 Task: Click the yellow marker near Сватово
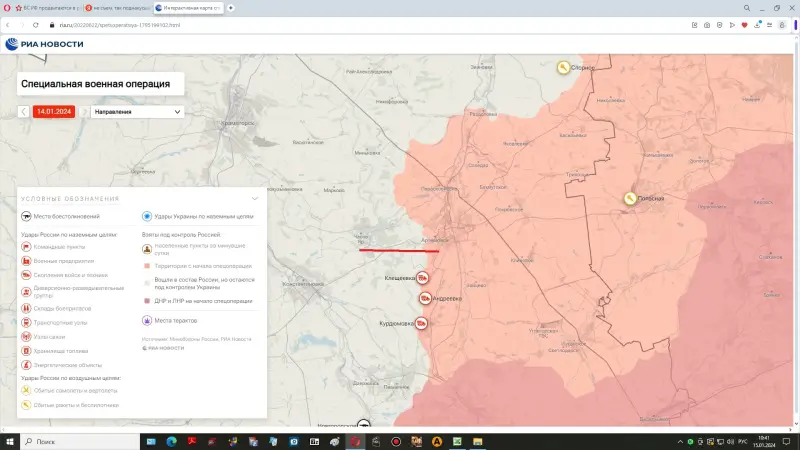click(x=563, y=67)
